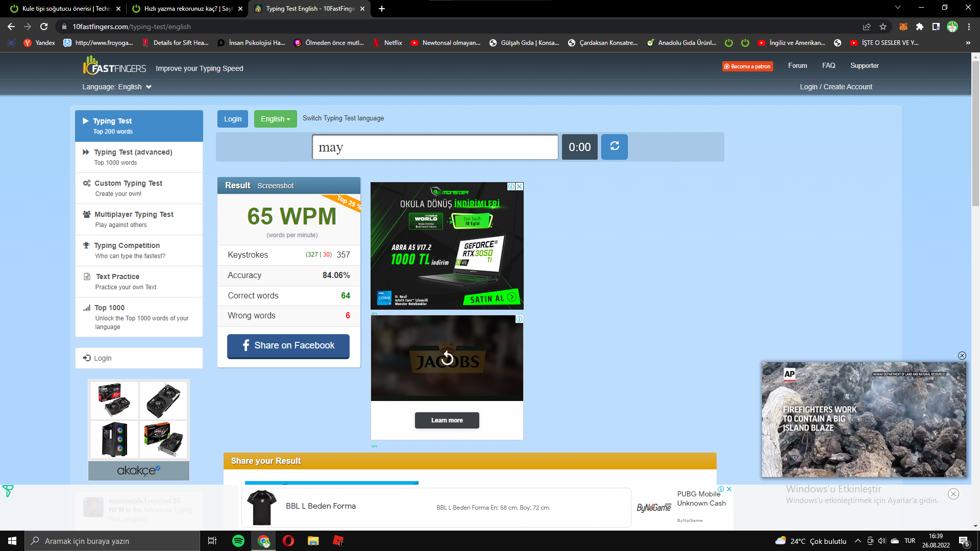The image size is (980, 551).
Task: Click Share on Facebook button
Action: coord(288,346)
